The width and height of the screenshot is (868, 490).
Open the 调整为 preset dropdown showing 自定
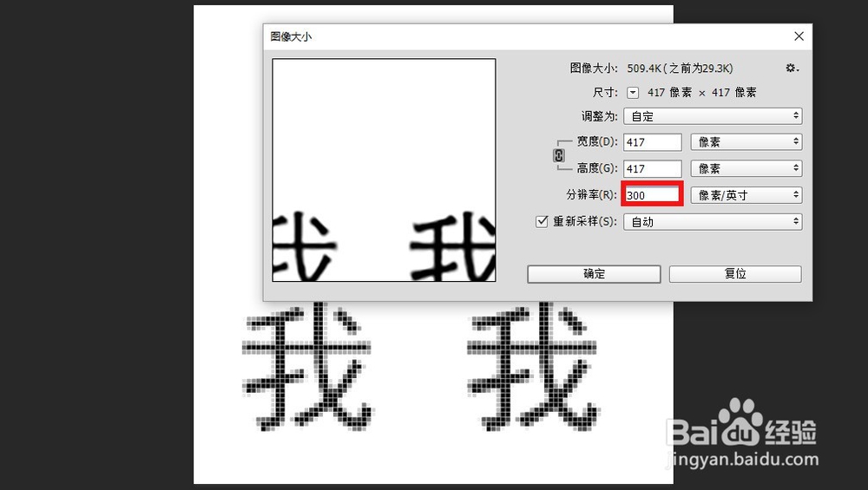click(713, 116)
